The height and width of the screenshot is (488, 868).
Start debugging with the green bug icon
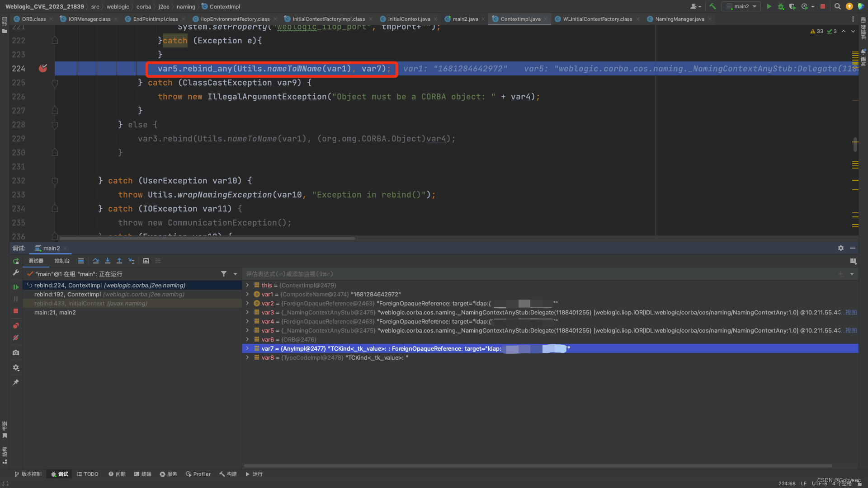pos(781,6)
